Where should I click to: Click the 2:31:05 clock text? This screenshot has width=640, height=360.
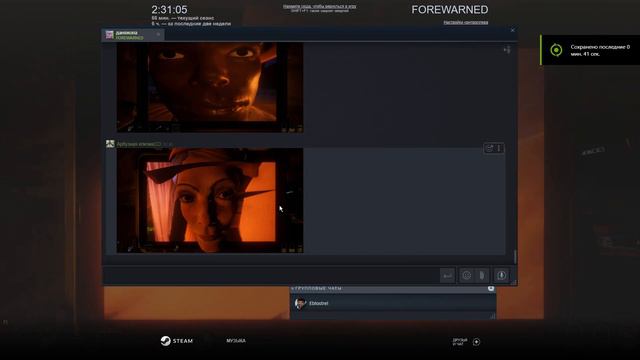click(x=169, y=9)
